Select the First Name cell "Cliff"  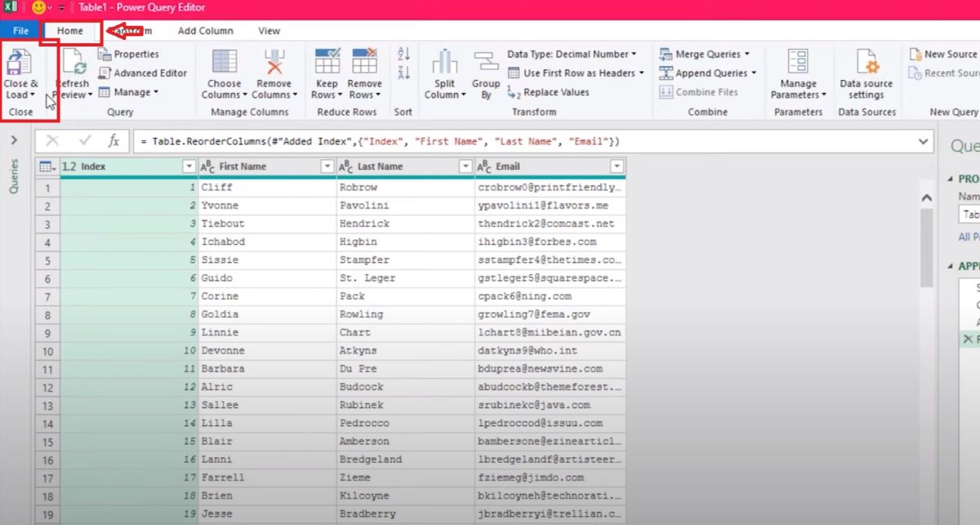pos(267,187)
